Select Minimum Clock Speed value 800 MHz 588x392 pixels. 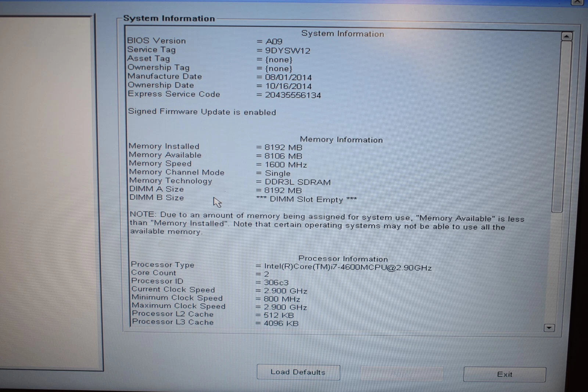coord(282,299)
